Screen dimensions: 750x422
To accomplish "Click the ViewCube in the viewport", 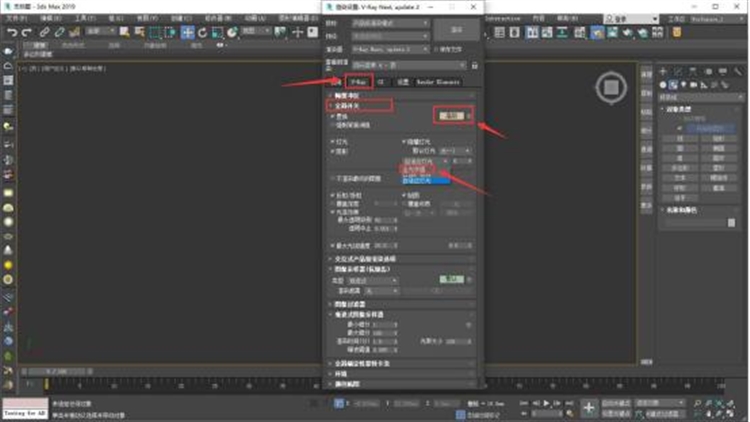I will [x=611, y=88].
